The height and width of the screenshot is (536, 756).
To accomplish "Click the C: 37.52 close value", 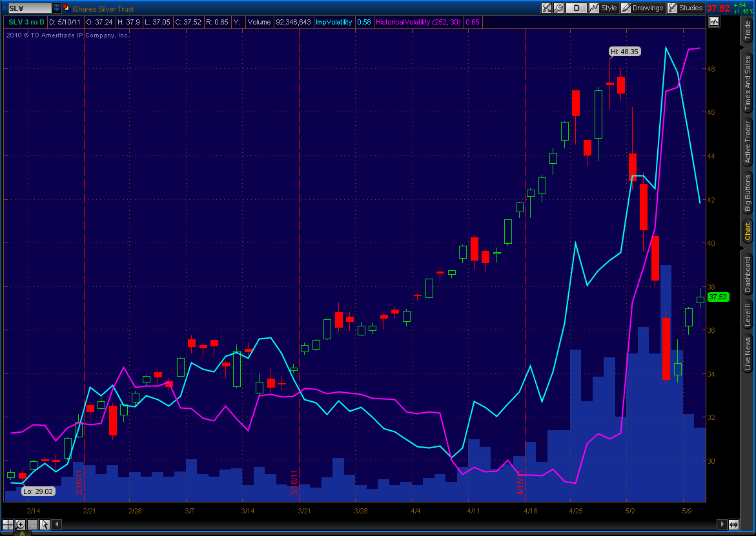I will (188, 22).
